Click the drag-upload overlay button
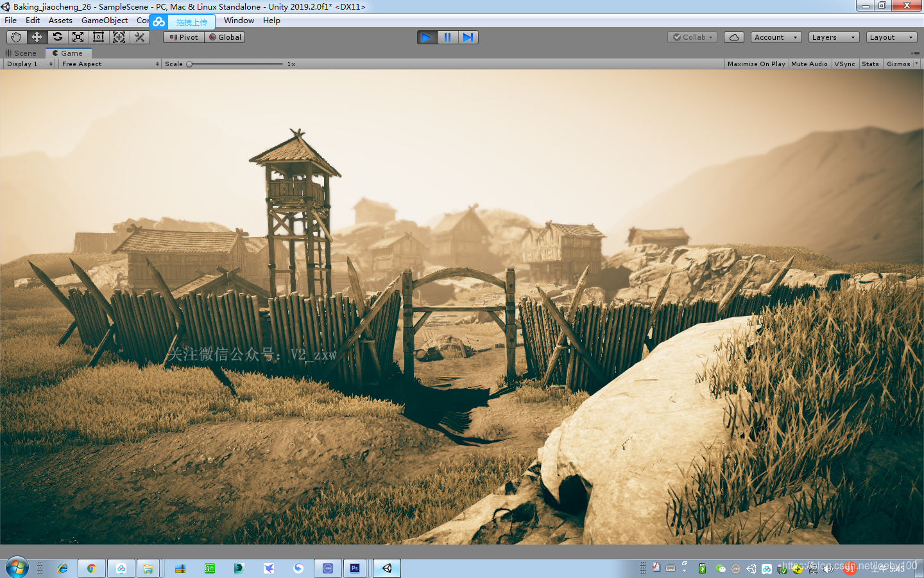The width and height of the screenshot is (924, 578). coord(191,22)
